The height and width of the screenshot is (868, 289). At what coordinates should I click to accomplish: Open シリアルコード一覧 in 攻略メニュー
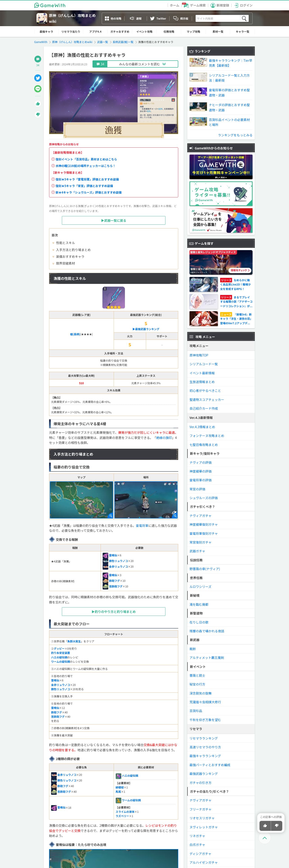203,364
